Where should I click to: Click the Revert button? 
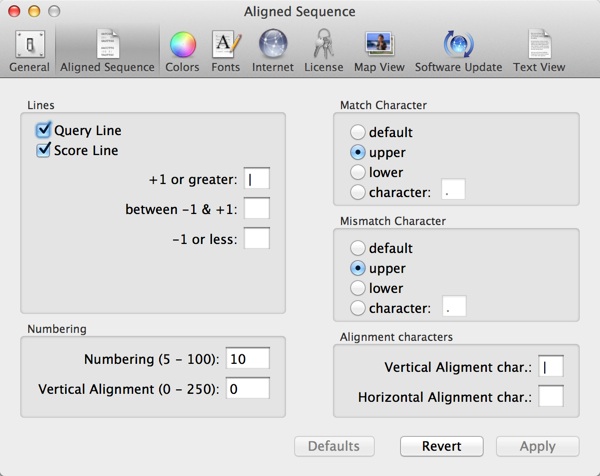click(x=442, y=446)
